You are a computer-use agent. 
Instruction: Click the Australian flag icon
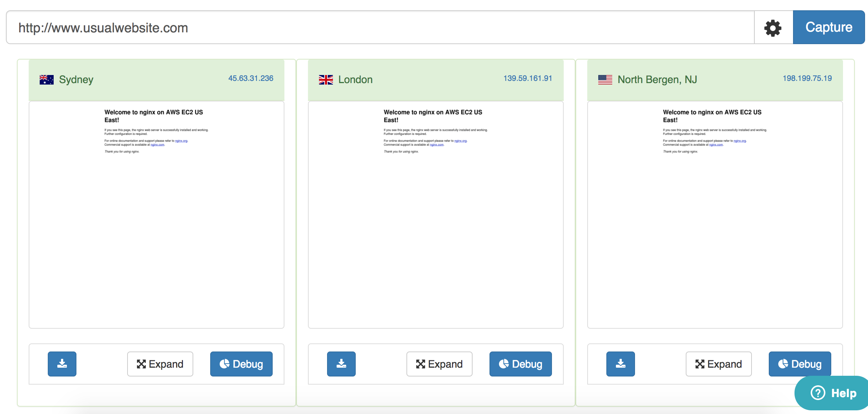47,79
